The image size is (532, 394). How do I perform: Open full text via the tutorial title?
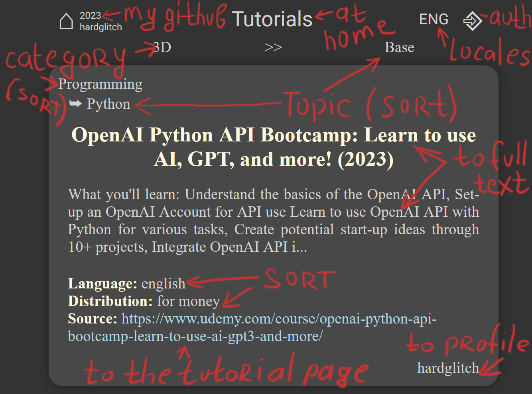(274, 147)
